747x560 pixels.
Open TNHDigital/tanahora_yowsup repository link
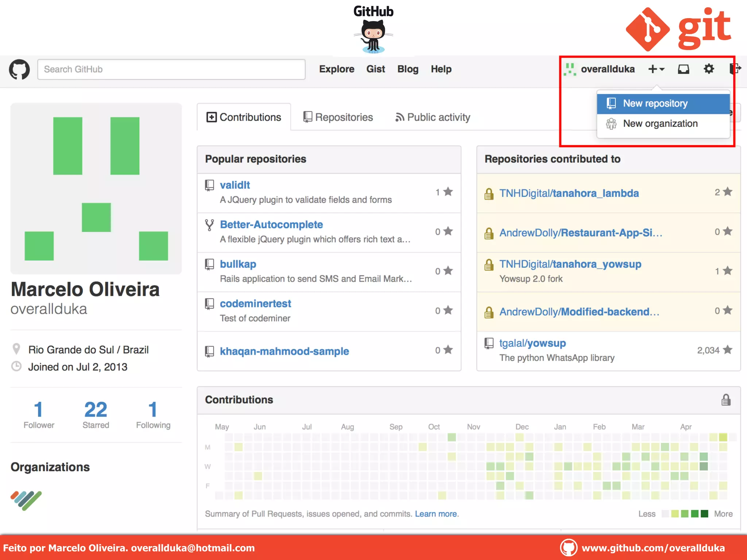pyautogui.click(x=570, y=264)
